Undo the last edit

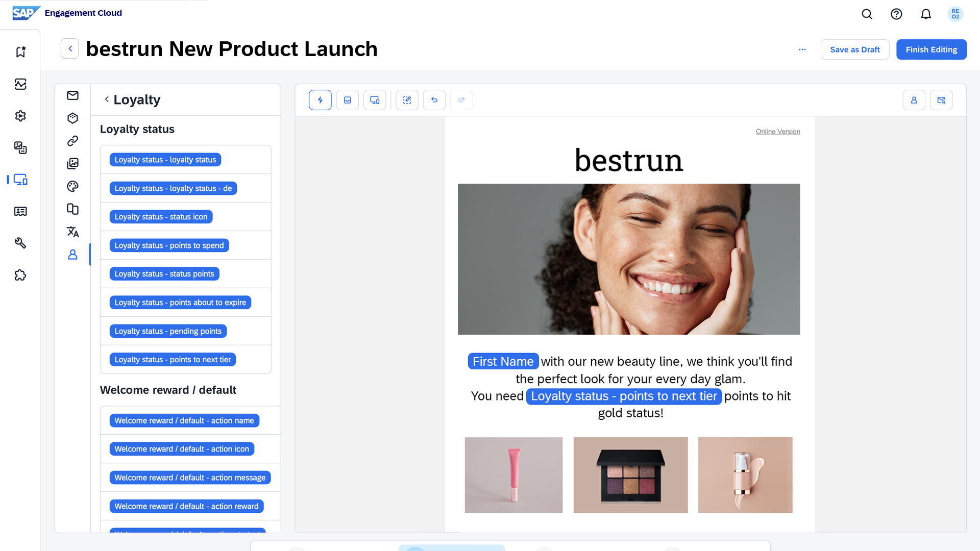(x=434, y=100)
